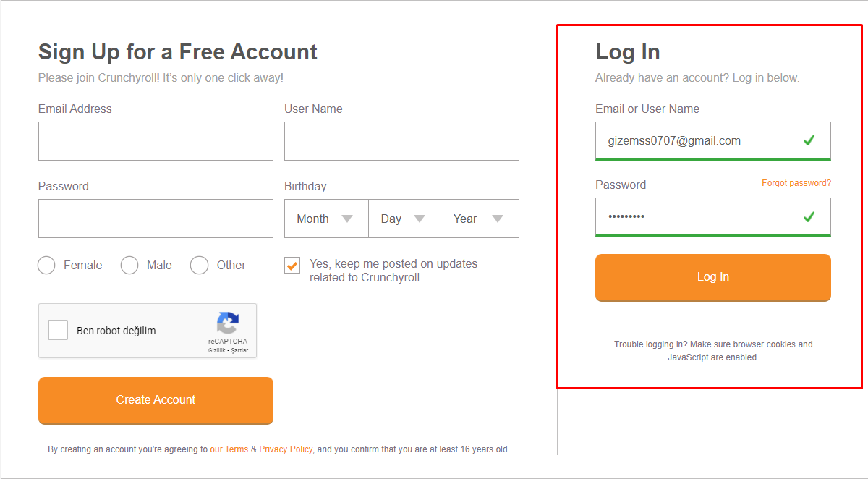Open the reCAPTCHA 'Gizlilik' privacy link
Screen dimensions: 868x479
pyautogui.click(x=216, y=351)
